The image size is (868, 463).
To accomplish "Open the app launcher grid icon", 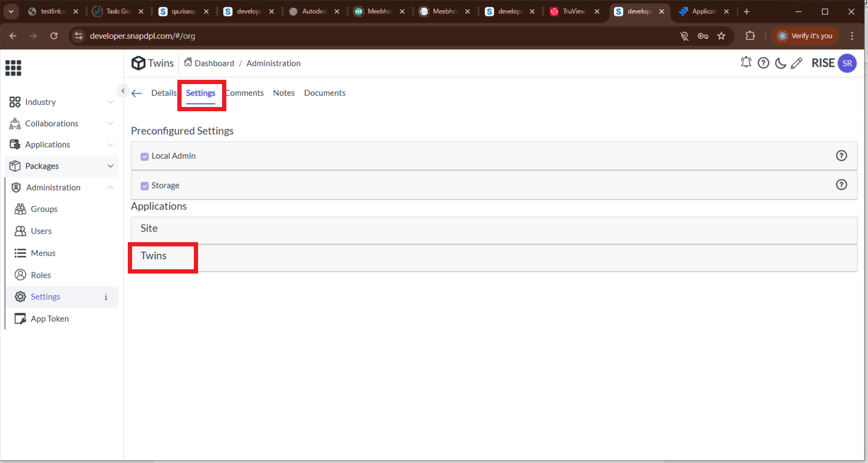I will (13, 68).
